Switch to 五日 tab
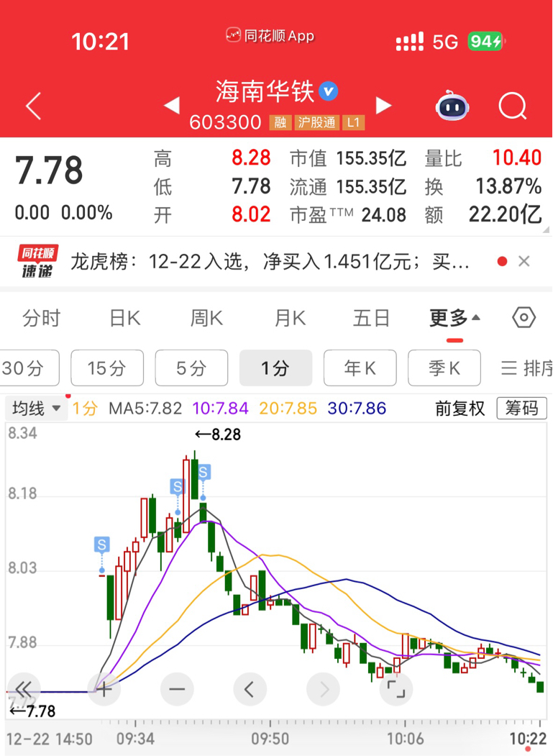553x756 pixels. (x=371, y=318)
